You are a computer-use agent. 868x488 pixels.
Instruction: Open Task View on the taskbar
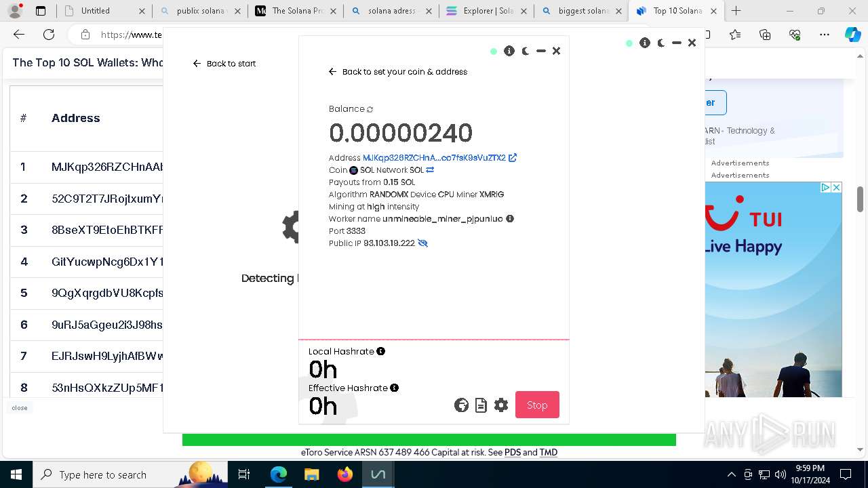[245, 474]
